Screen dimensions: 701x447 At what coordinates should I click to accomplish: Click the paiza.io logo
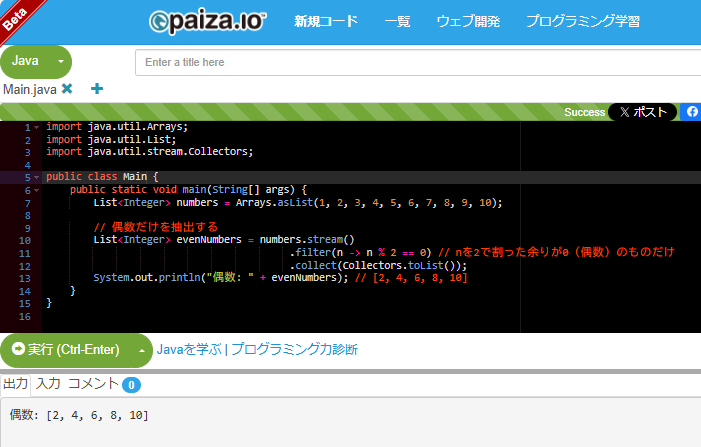(207, 21)
